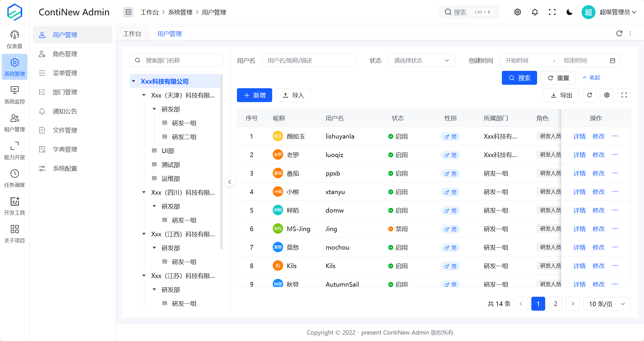This screenshot has height=341, width=644.
Task: Open the header settings gear icon
Action: pos(517,12)
